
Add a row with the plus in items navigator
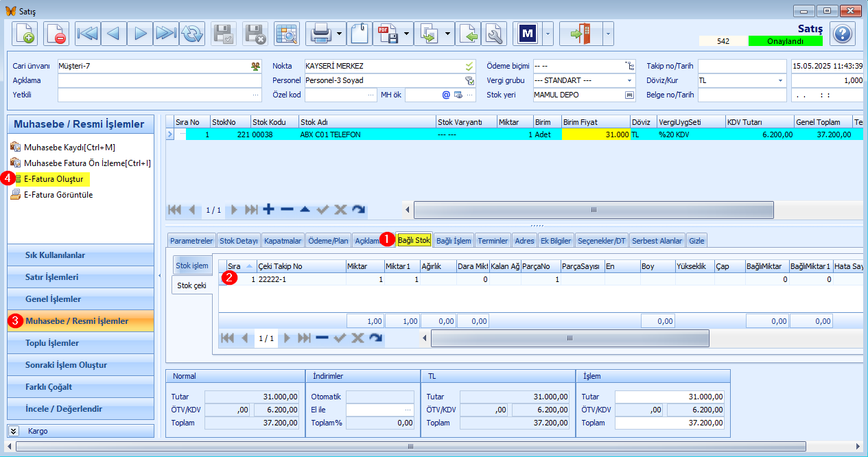pyautogui.click(x=269, y=209)
